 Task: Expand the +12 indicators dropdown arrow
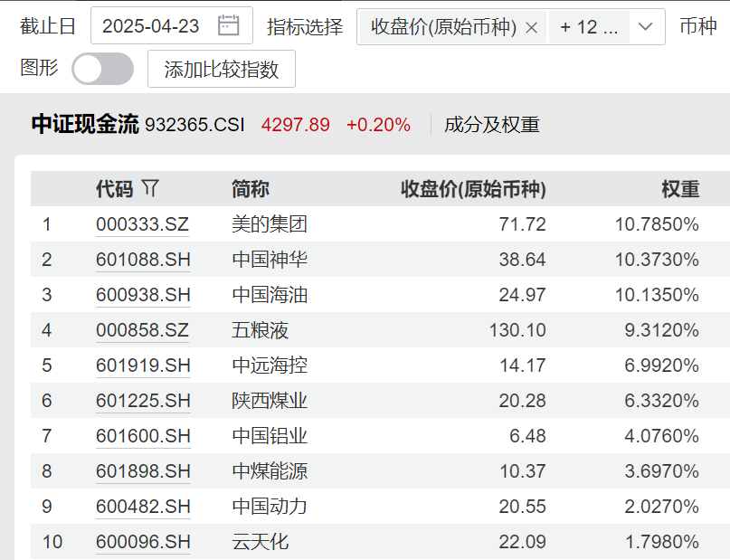point(646,28)
